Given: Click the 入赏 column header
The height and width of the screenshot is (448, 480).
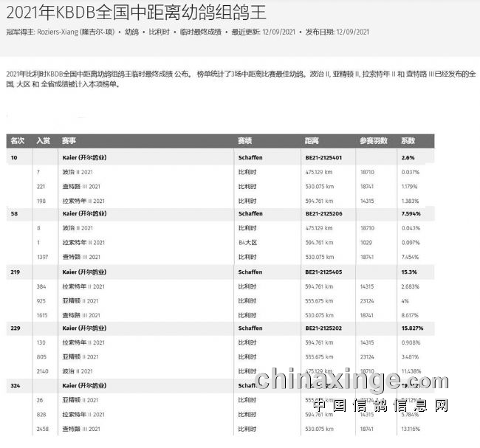Looking at the screenshot, I should (x=43, y=141).
